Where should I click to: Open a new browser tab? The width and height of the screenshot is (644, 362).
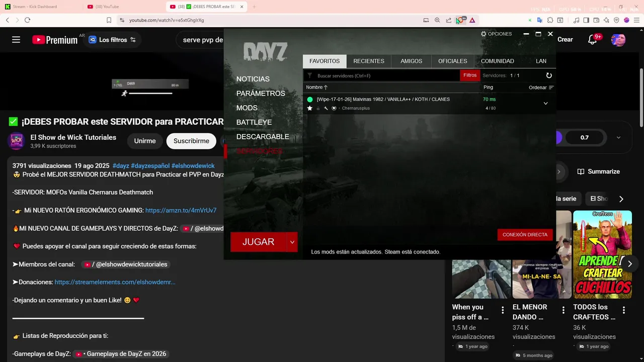[x=254, y=7]
